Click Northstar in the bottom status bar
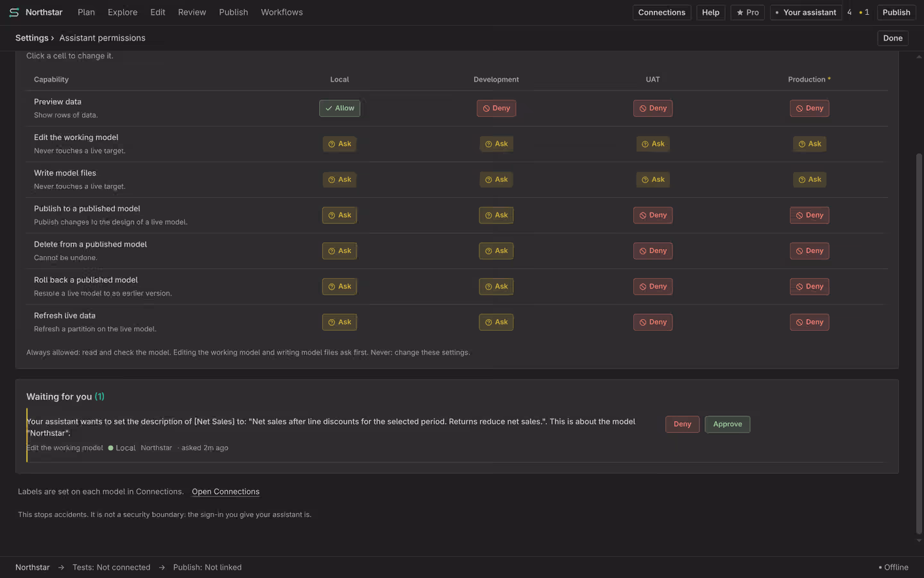 [33, 567]
